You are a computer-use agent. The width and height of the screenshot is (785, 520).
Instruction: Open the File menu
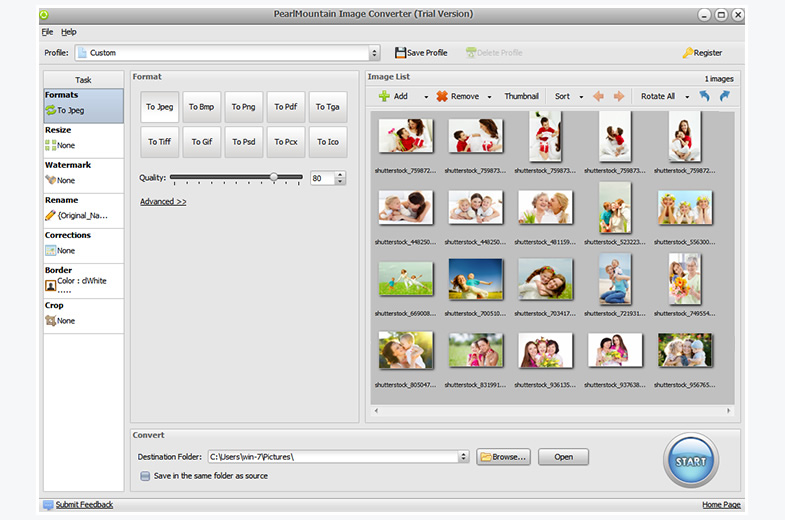[x=47, y=32]
